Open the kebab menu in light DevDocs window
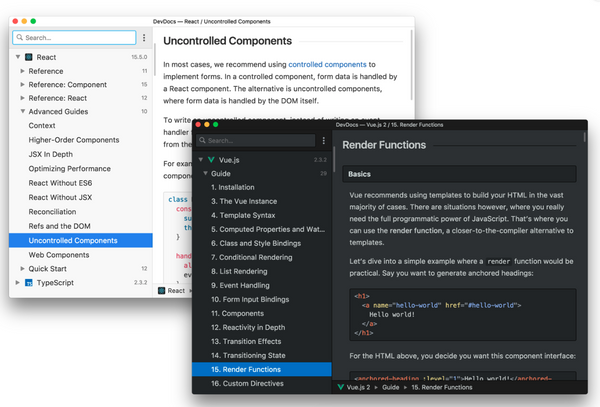 click(144, 37)
